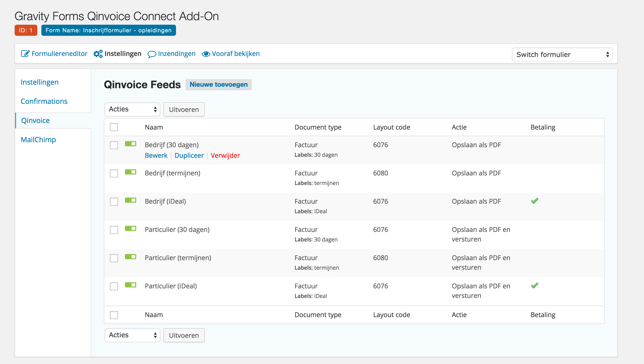Click the ID: 1 badge

pos(26,30)
